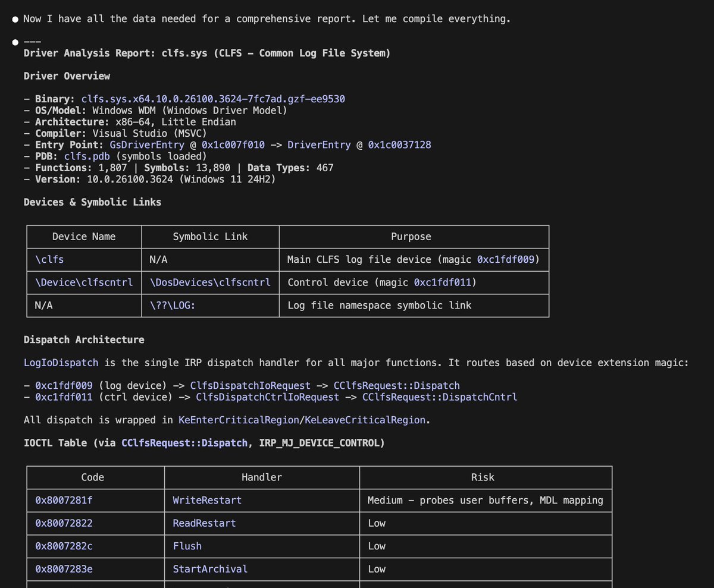Click the 'Driver Overview' heading
This screenshot has height=588, width=714.
67,76
